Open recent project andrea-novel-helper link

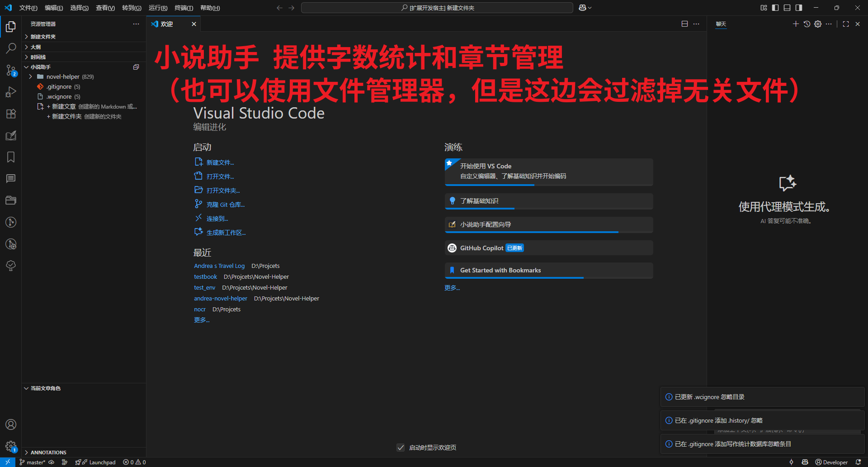tap(221, 298)
